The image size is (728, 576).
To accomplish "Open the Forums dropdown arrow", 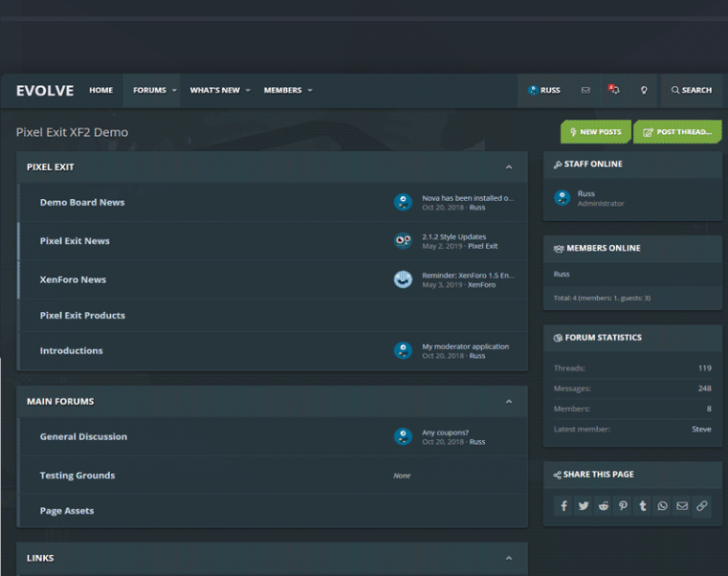I will (174, 90).
